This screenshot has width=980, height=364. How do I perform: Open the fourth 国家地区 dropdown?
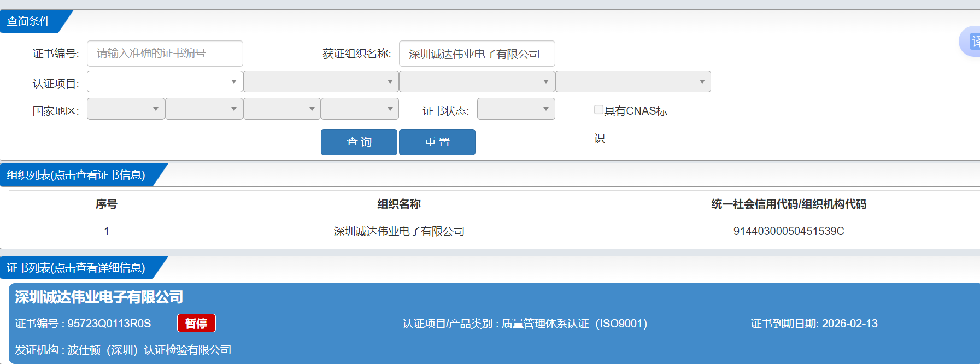[360, 109]
